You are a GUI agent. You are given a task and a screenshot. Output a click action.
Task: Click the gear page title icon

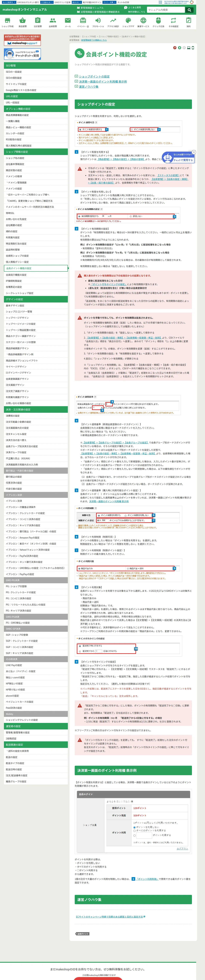pyautogui.click(x=79, y=54)
